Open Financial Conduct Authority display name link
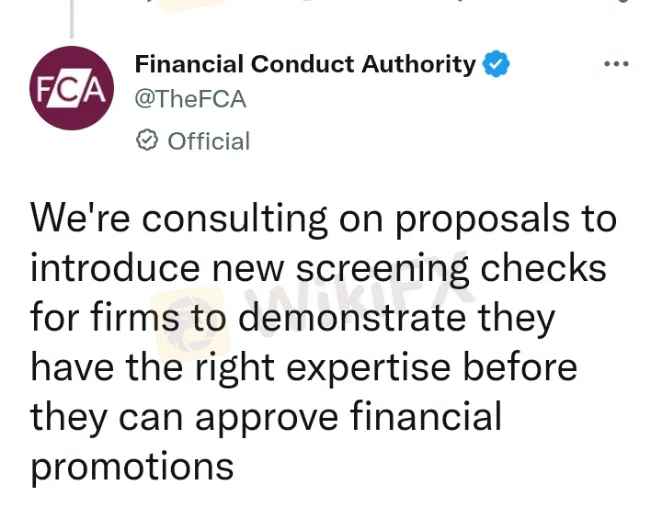Viewport: 662px width, 506px height. point(305,65)
